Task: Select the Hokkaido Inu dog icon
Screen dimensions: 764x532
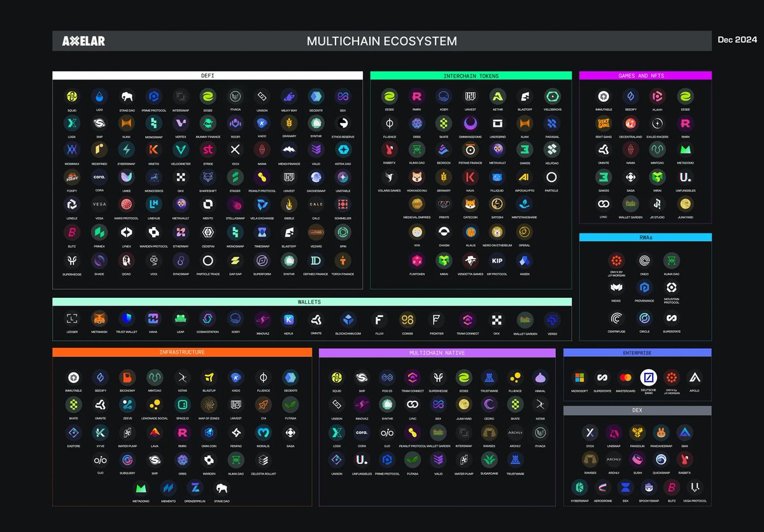Action: (x=417, y=178)
